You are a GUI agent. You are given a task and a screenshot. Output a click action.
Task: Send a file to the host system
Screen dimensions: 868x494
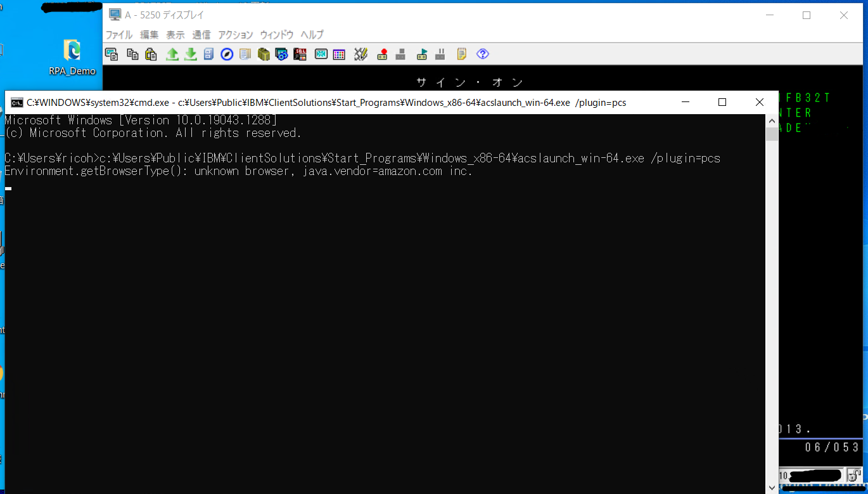click(172, 54)
